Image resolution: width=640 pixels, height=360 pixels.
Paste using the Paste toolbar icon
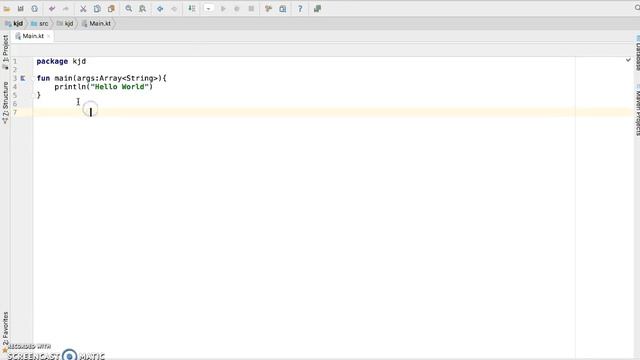click(x=111, y=9)
